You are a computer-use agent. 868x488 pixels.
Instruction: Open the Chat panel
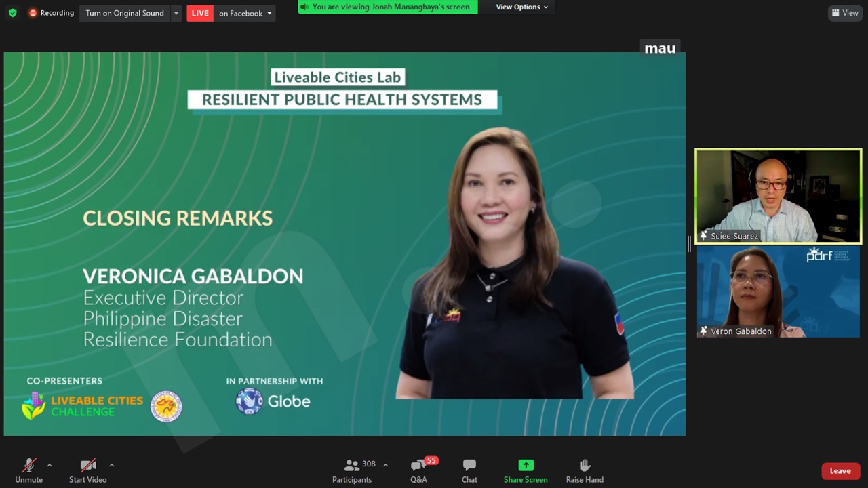tap(469, 470)
